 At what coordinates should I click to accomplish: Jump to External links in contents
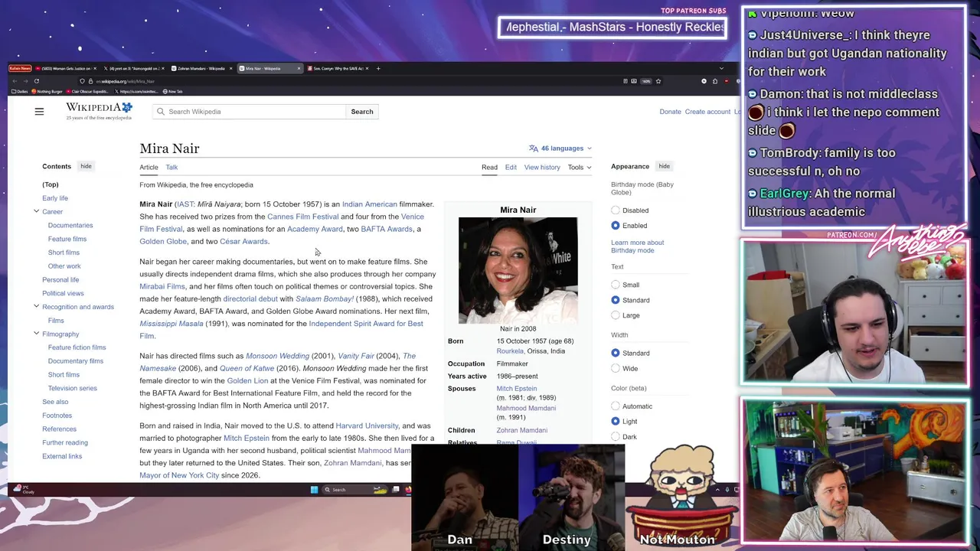[62, 456]
